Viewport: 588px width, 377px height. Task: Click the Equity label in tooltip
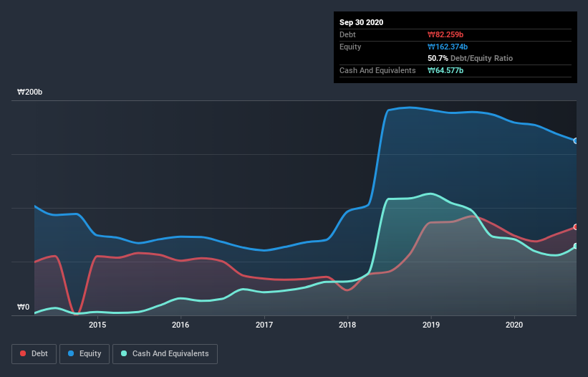[350, 47]
